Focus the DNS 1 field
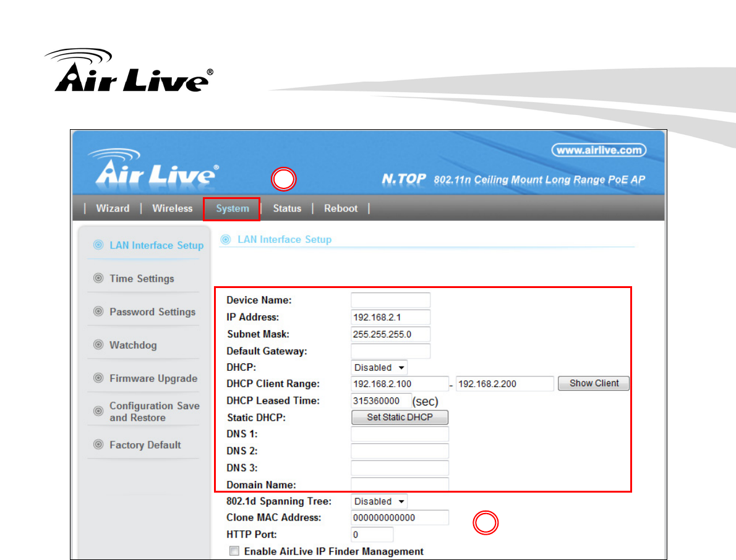Viewport: 736px width, 560px height. 400,434
